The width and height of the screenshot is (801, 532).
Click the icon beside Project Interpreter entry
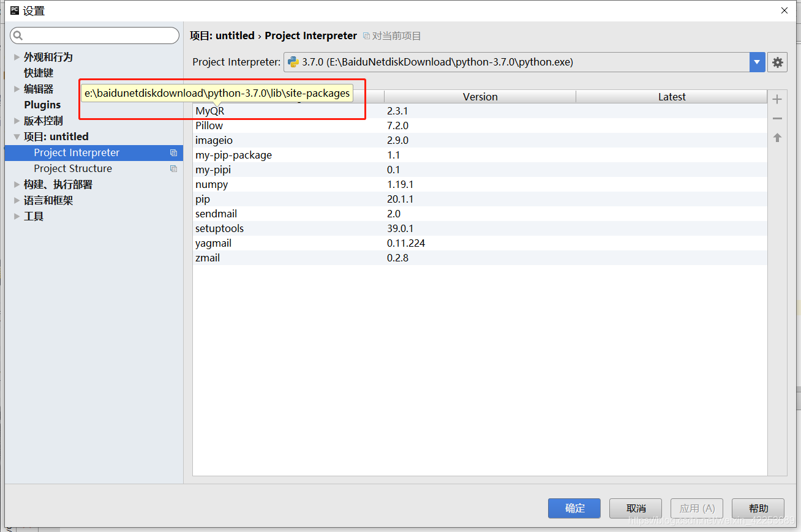pyautogui.click(x=173, y=152)
